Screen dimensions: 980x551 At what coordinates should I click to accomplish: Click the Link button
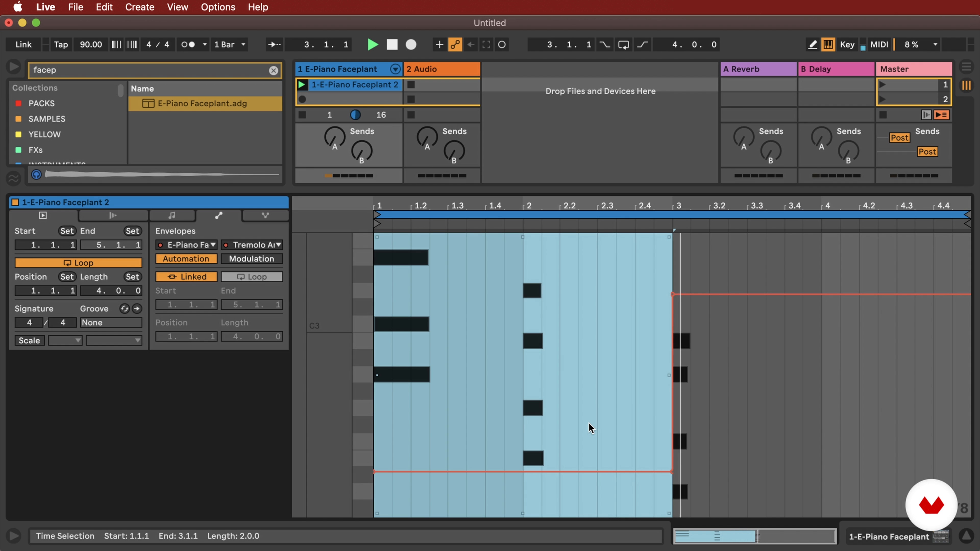click(x=23, y=44)
